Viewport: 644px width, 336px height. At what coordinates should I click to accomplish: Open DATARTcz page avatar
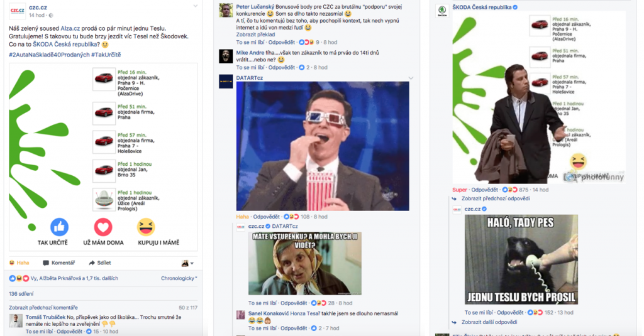pyautogui.click(x=226, y=81)
